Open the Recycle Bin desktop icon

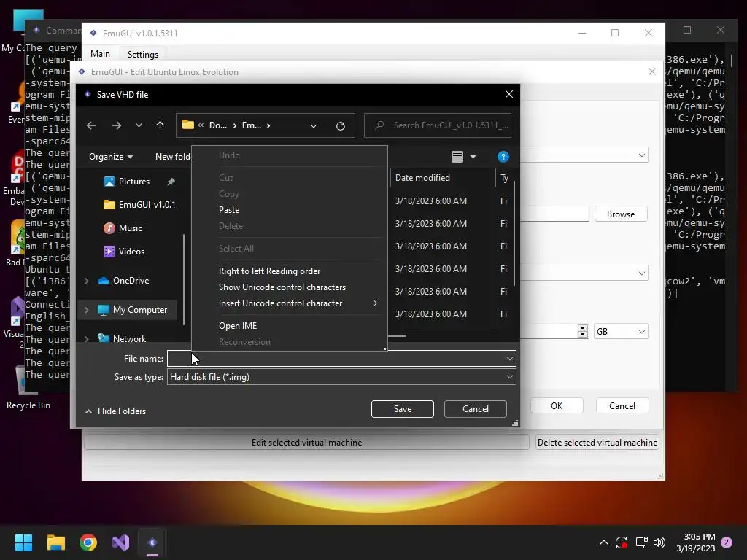point(28,388)
